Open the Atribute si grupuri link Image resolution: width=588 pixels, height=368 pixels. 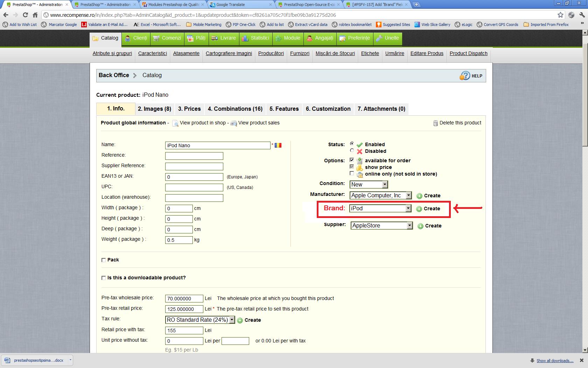(112, 53)
